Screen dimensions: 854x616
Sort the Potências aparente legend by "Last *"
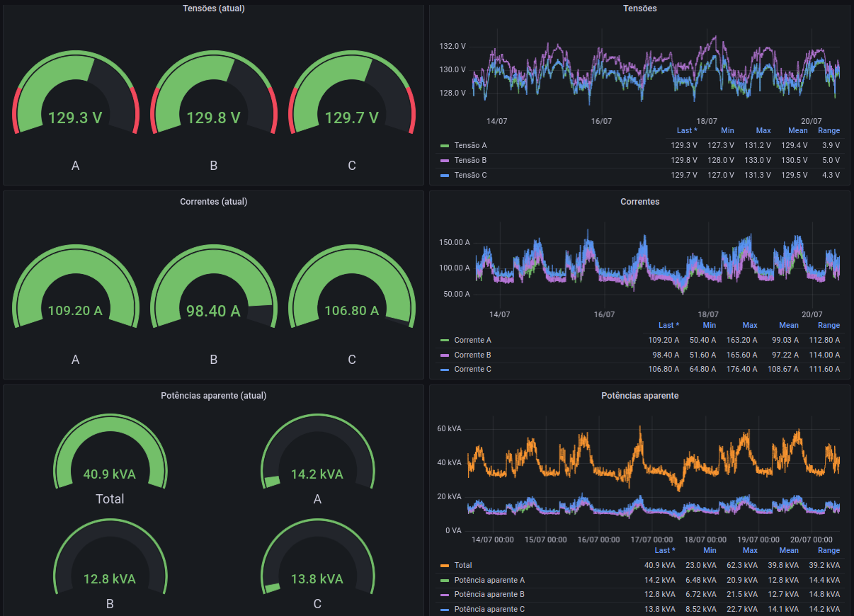[665, 550]
